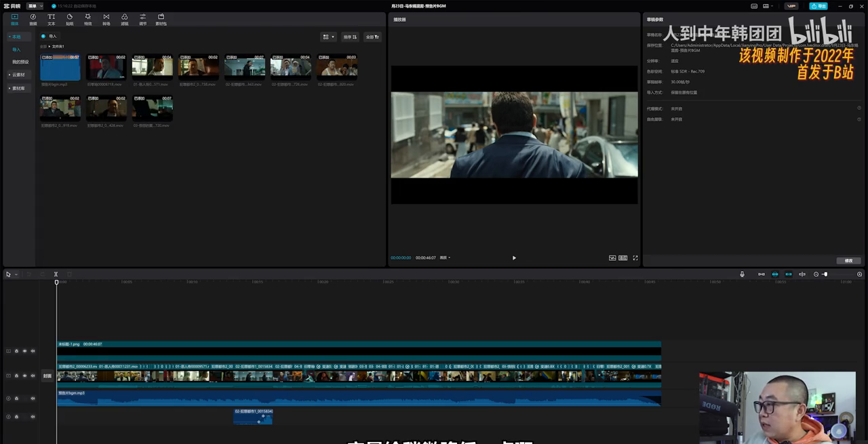This screenshot has width=868, height=444.
Task: Expand 素材库 in the sidebar
Action: tap(18, 88)
